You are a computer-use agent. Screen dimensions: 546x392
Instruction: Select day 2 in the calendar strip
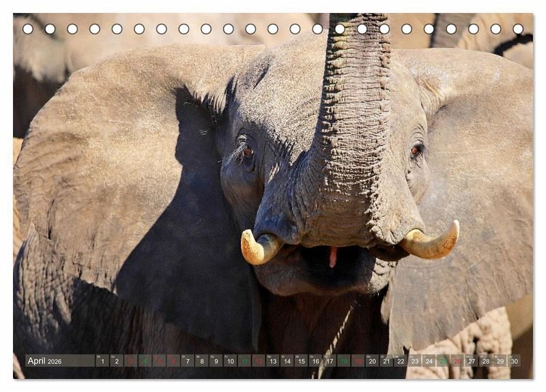click(116, 361)
